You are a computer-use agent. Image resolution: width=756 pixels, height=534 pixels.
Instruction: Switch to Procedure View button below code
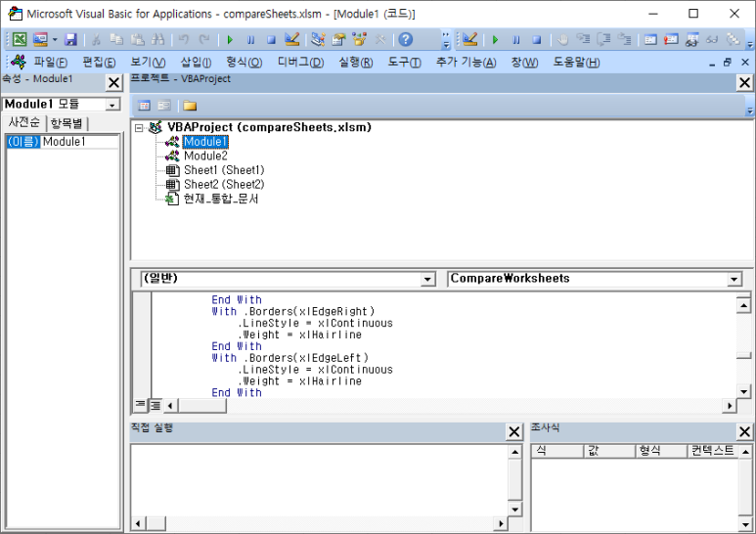click(x=140, y=405)
